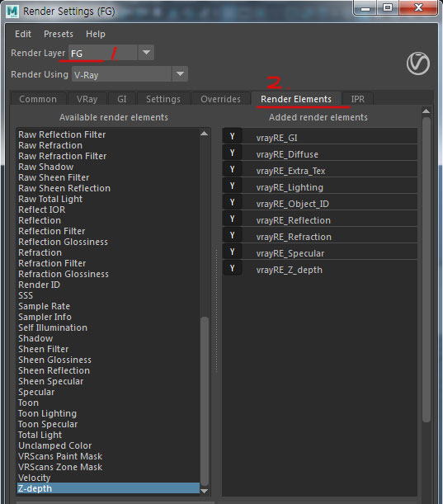The width and height of the screenshot is (443, 504).
Task: Open the Help menu
Action: click(x=96, y=34)
